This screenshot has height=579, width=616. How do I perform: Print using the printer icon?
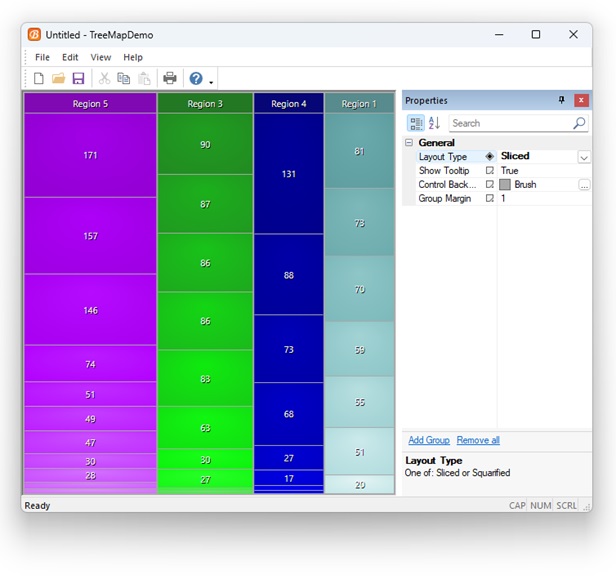(x=170, y=79)
